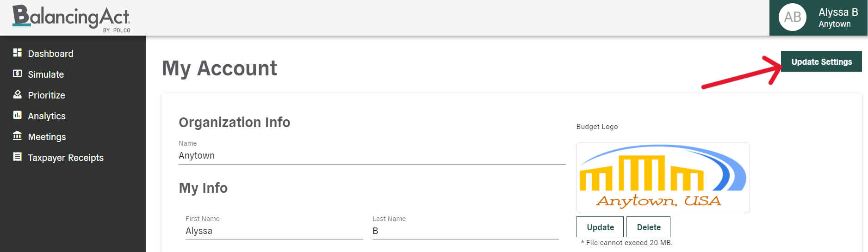
Task: Open the Alyssa B account menu
Action: (837, 18)
